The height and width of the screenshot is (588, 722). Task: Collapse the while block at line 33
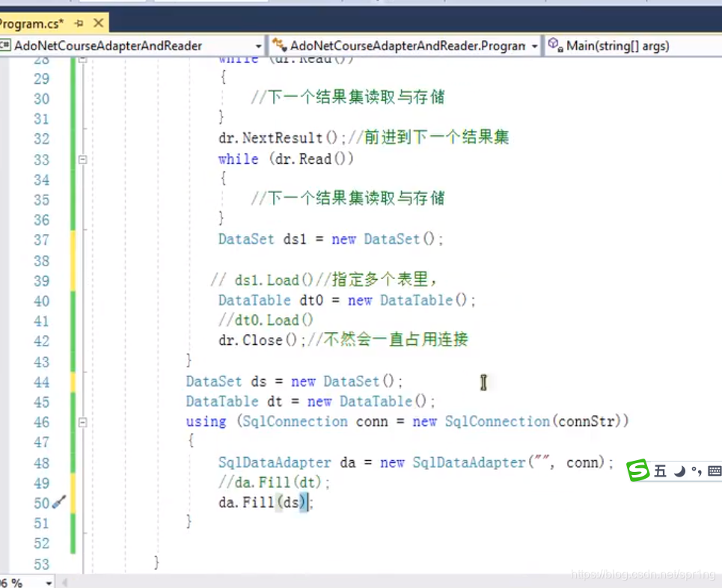82,160
